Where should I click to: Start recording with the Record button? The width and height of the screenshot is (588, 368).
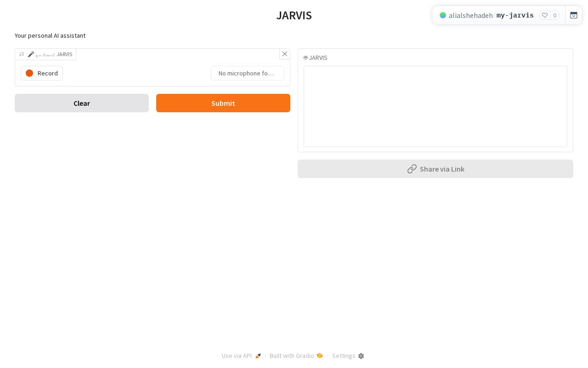click(42, 73)
